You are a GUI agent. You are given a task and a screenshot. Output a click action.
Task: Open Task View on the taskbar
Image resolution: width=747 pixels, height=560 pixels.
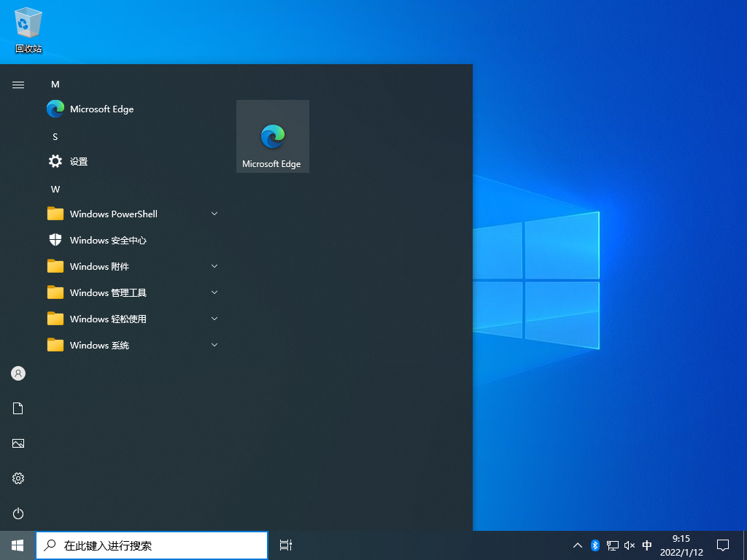coord(285,545)
